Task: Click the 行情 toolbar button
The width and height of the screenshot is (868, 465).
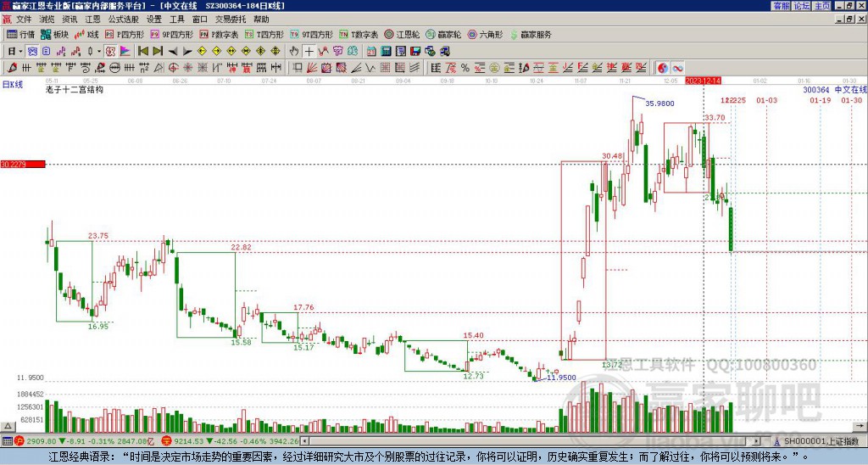Action: (x=21, y=34)
